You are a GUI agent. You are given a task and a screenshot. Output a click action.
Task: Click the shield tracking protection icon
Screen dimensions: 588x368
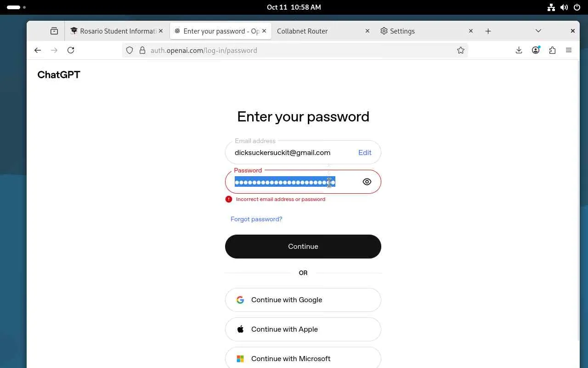click(130, 50)
